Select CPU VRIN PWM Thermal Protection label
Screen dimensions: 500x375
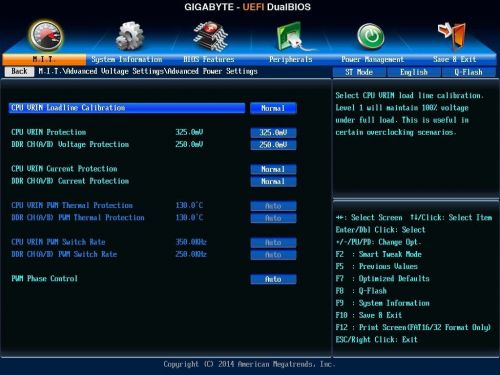point(72,205)
